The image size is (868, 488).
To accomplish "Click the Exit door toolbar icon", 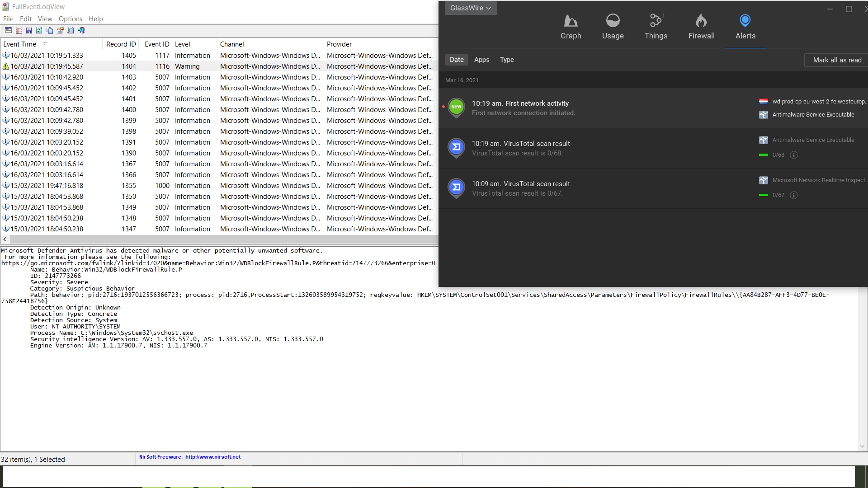I will pyautogui.click(x=81, y=30).
